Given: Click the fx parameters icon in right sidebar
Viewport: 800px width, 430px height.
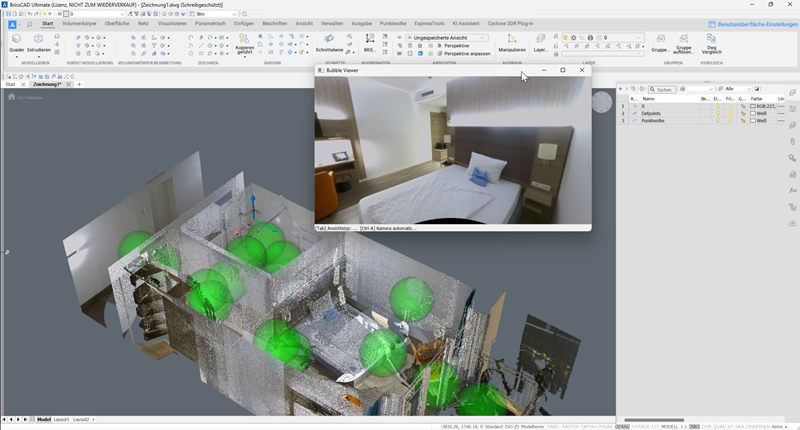Looking at the screenshot, I should [x=792, y=190].
